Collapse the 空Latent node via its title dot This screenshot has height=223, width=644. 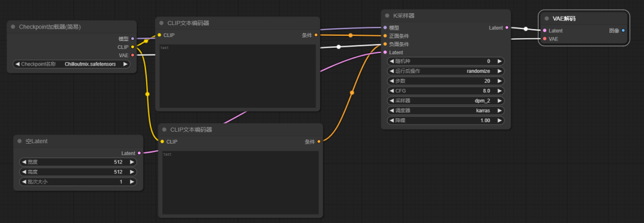(19, 141)
